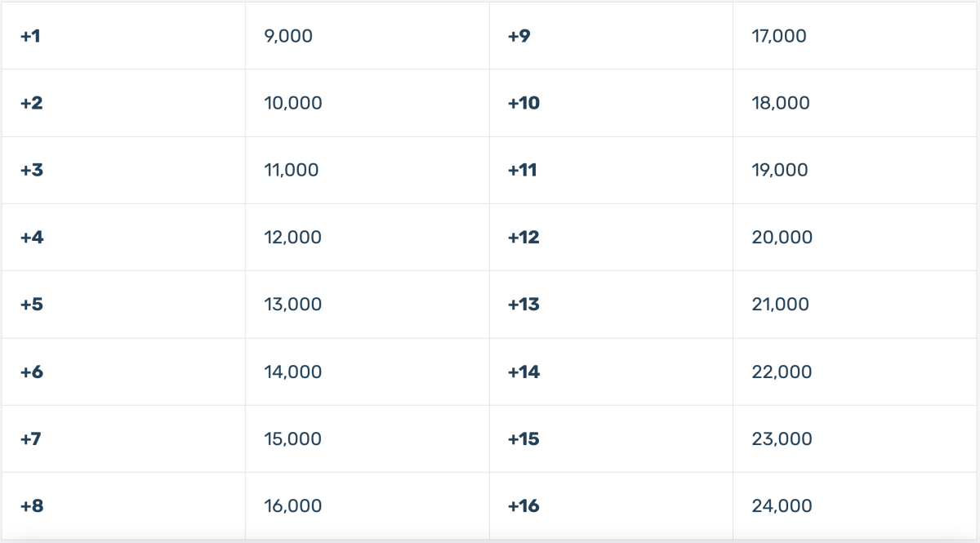Click the +4 row label

click(123, 238)
